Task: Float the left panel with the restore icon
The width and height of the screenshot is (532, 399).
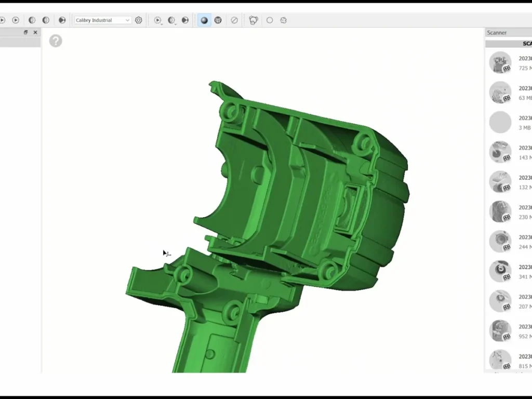Action: (x=25, y=32)
